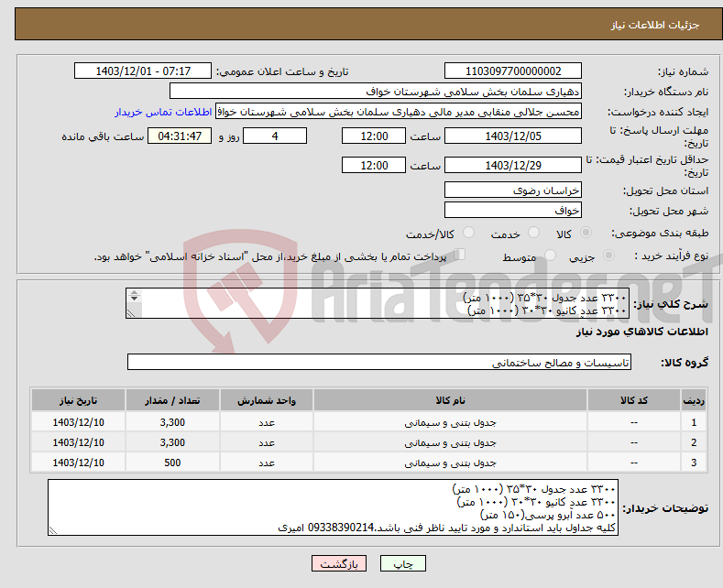The image size is (723, 588).
Task: Click the resize handle of the description box
Action: 131,313
